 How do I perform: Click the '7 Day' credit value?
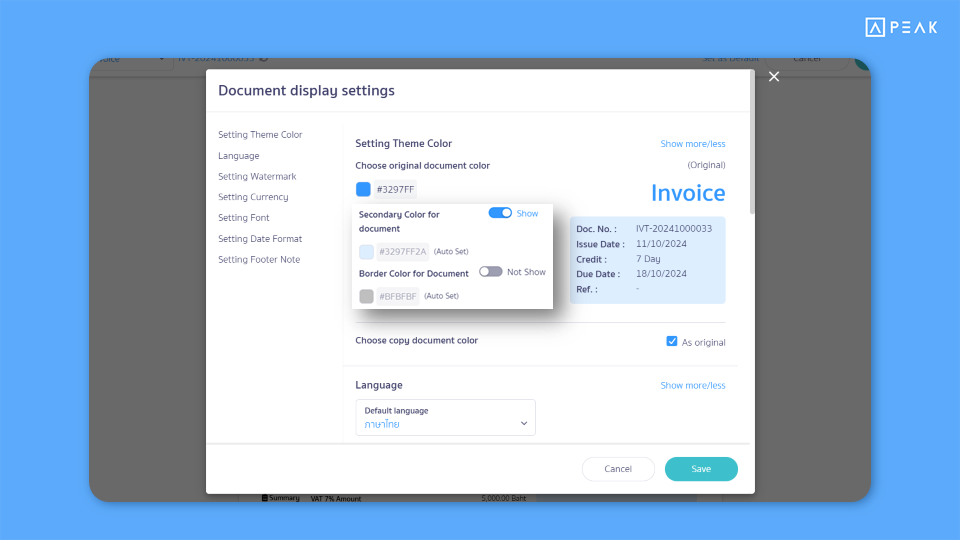click(648, 259)
